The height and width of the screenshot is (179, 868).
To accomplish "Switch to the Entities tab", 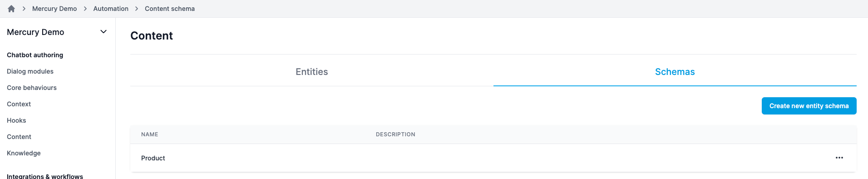I will pyautogui.click(x=311, y=72).
